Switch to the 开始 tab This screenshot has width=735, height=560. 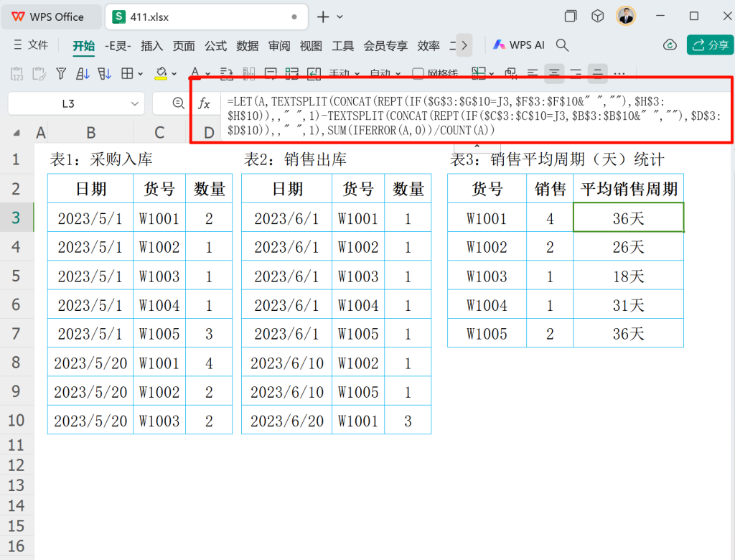pyautogui.click(x=84, y=45)
